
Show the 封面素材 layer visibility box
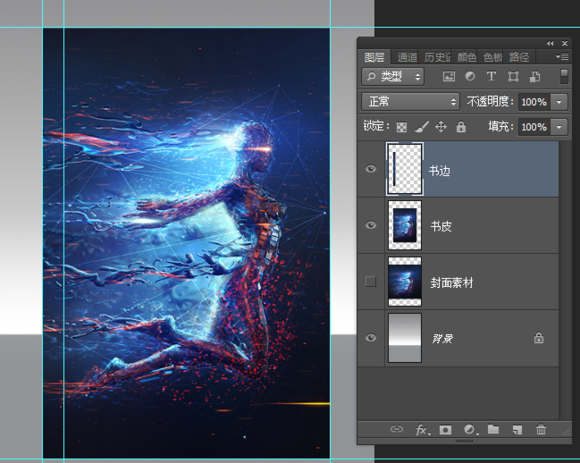(371, 281)
